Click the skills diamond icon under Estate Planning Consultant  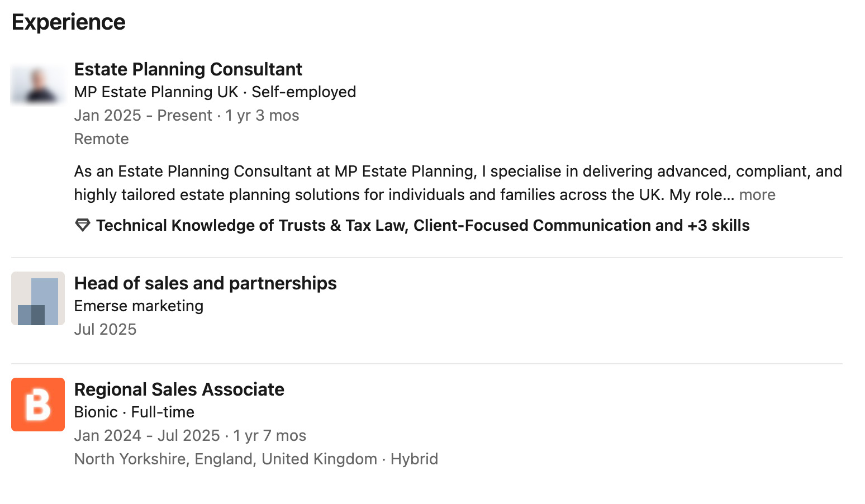pos(82,225)
